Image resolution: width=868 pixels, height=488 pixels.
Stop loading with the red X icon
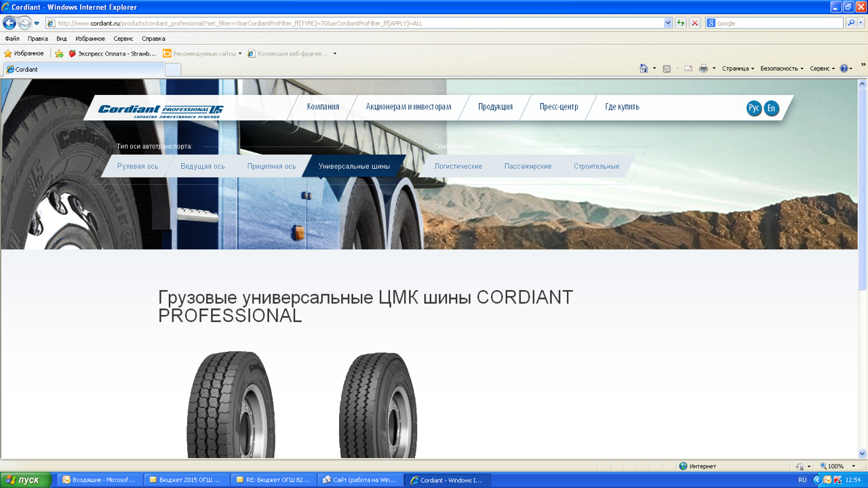(x=694, y=23)
